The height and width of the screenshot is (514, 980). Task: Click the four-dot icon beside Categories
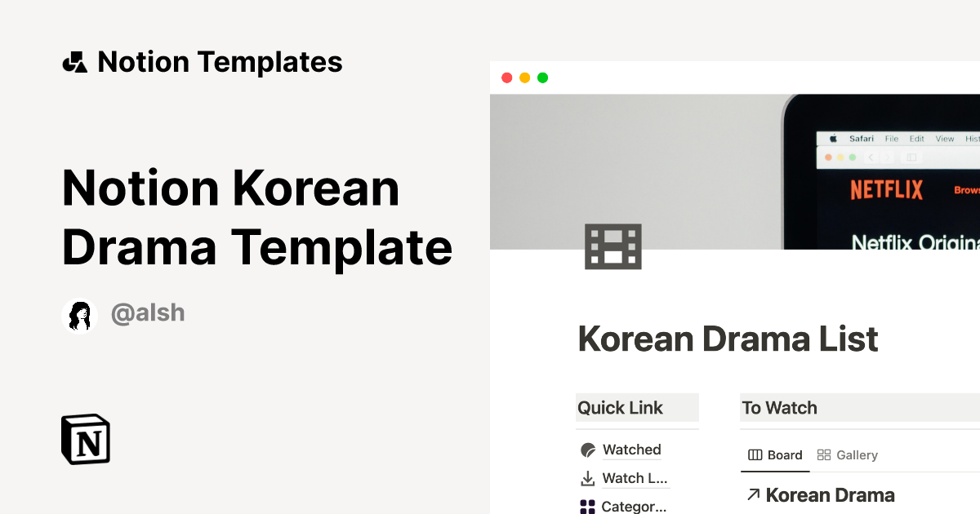tap(588, 506)
